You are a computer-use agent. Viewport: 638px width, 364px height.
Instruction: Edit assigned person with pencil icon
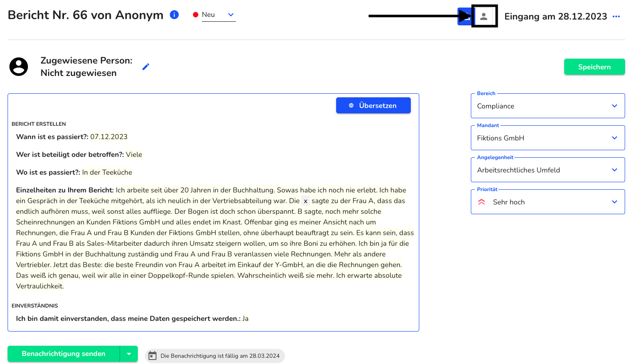(x=146, y=67)
